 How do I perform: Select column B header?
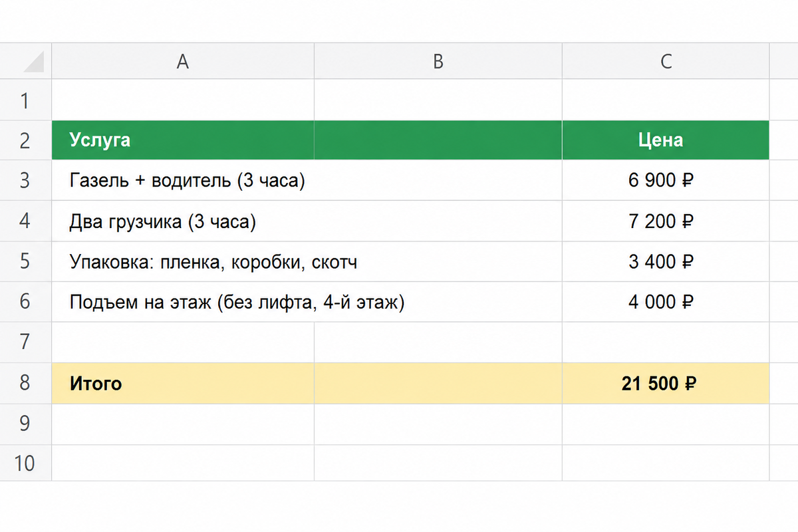[438, 61]
